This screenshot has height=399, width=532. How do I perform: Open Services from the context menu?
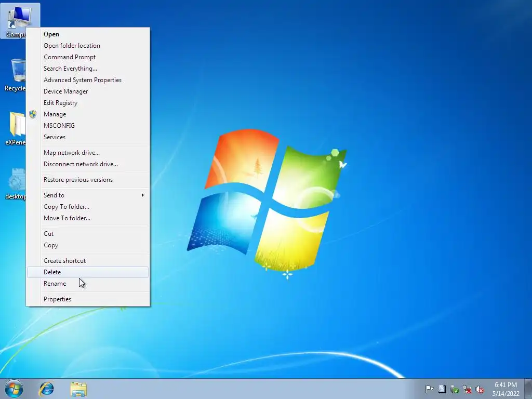(x=88, y=137)
